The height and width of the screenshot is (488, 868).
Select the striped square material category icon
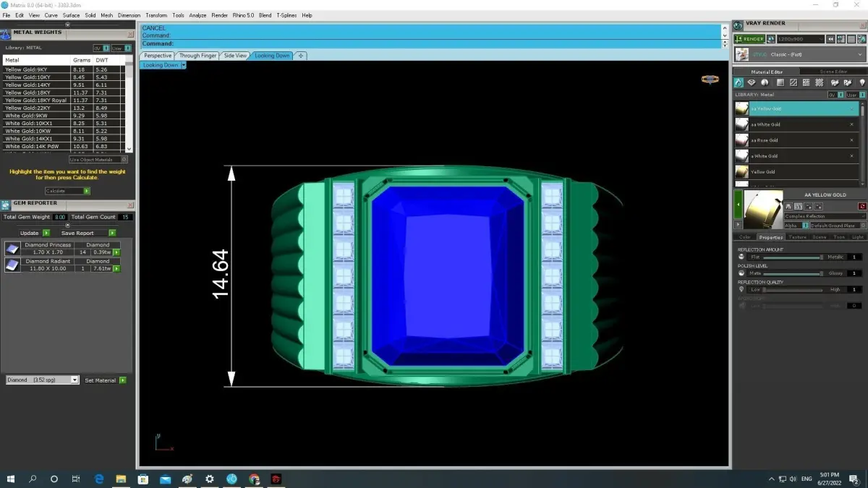[793, 83]
